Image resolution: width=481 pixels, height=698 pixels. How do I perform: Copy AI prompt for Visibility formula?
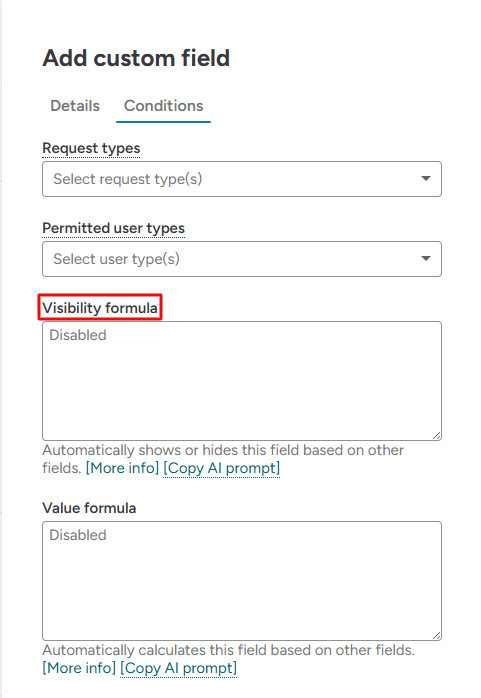(222, 468)
